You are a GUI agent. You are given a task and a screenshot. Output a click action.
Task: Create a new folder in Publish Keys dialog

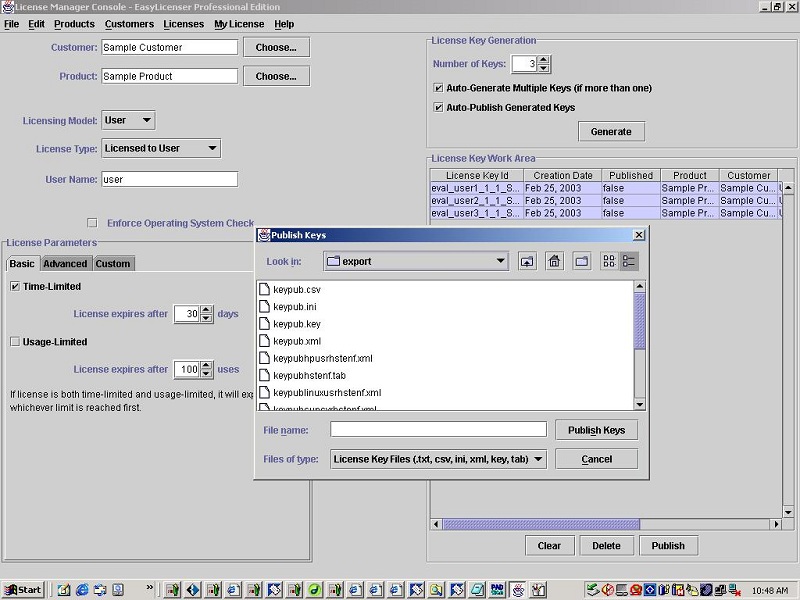coord(582,262)
